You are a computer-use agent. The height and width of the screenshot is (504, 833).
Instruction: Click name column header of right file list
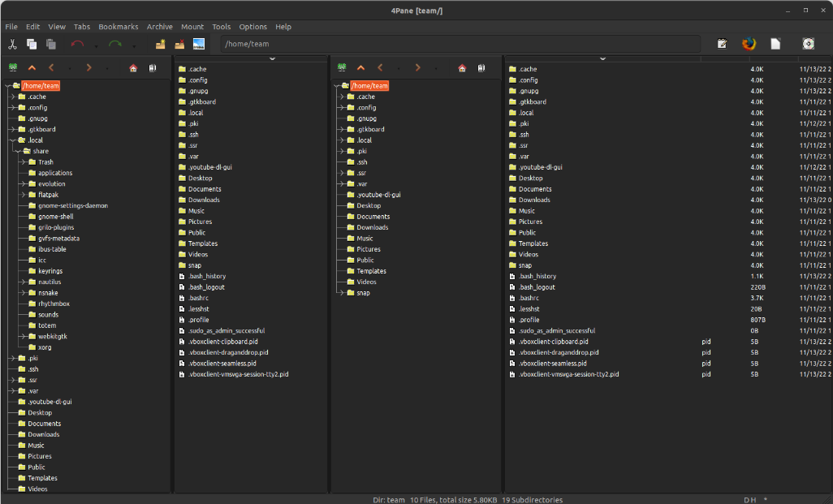(x=602, y=59)
